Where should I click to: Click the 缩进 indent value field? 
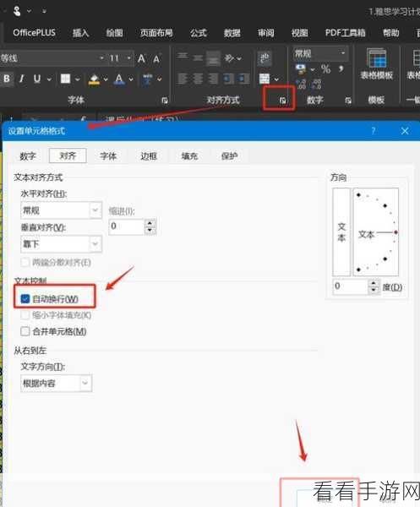point(126,226)
